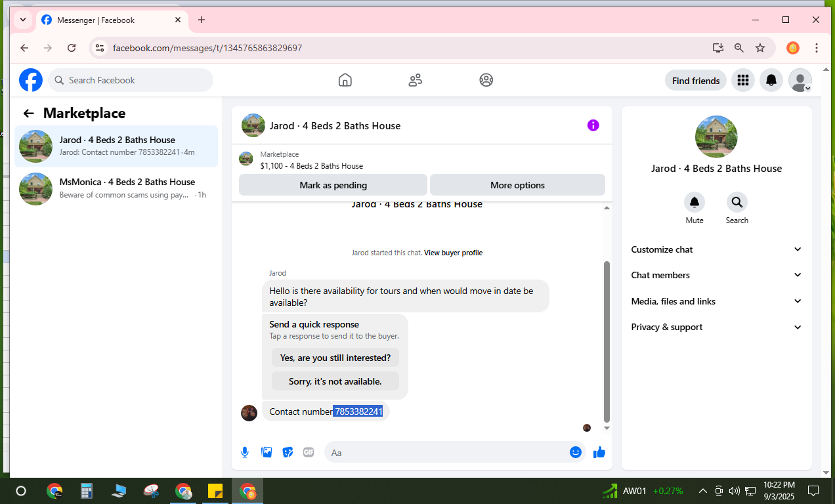Select the Jarod 4 Beds 2 Baths conversation
This screenshot has width=835, height=504.
(x=116, y=146)
